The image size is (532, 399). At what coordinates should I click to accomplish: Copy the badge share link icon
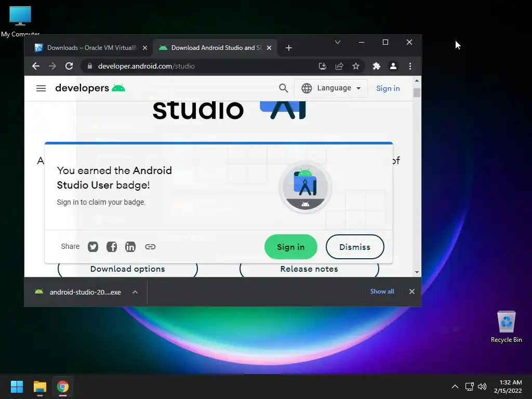pyautogui.click(x=150, y=247)
